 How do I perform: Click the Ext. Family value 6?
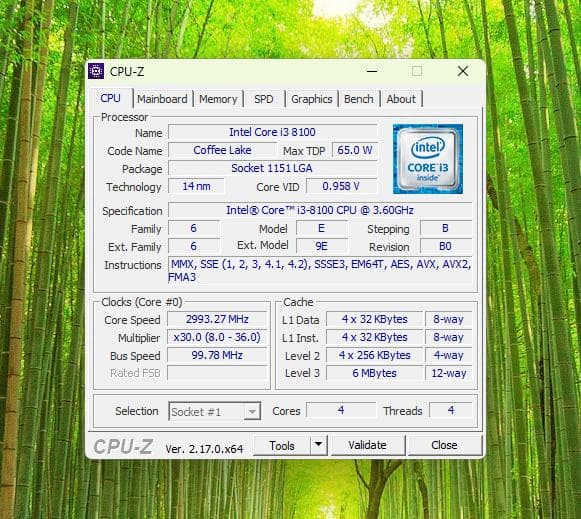[x=194, y=246]
